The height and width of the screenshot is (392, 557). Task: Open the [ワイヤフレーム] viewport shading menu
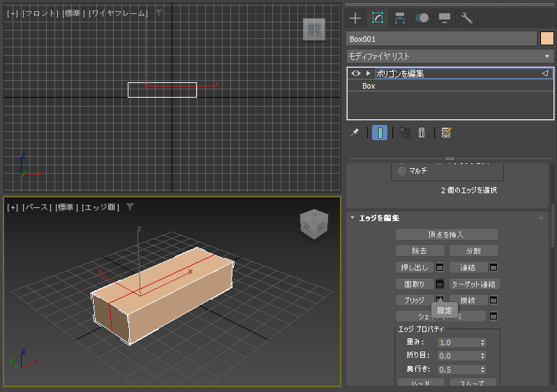click(118, 13)
